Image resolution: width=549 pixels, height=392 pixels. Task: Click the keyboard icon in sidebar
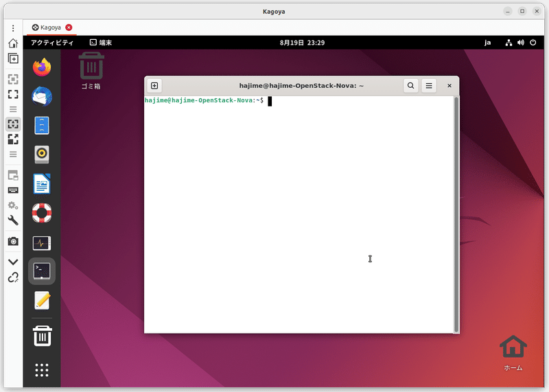pyautogui.click(x=13, y=190)
